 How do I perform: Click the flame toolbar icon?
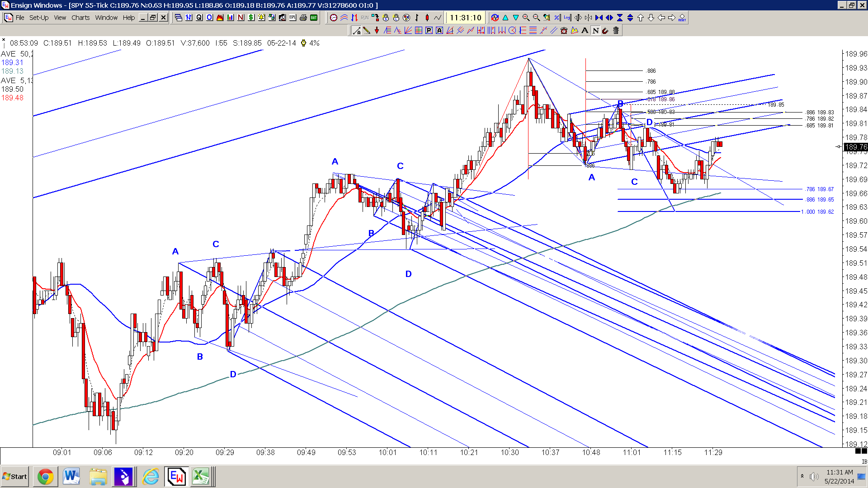pyautogui.click(x=220, y=18)
